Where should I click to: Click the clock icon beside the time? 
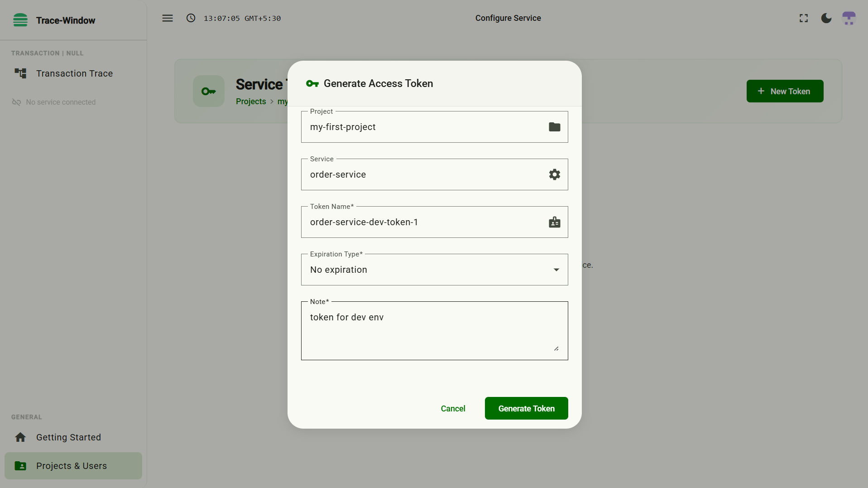191,18
